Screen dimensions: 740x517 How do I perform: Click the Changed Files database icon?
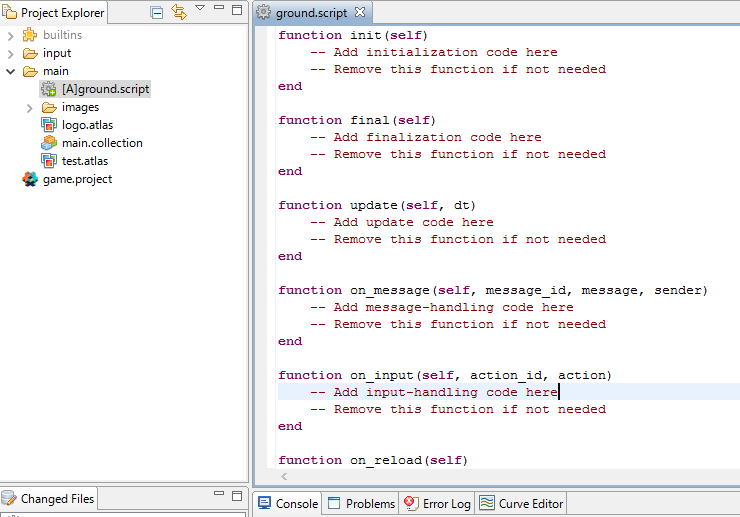(x=8, y=499)
